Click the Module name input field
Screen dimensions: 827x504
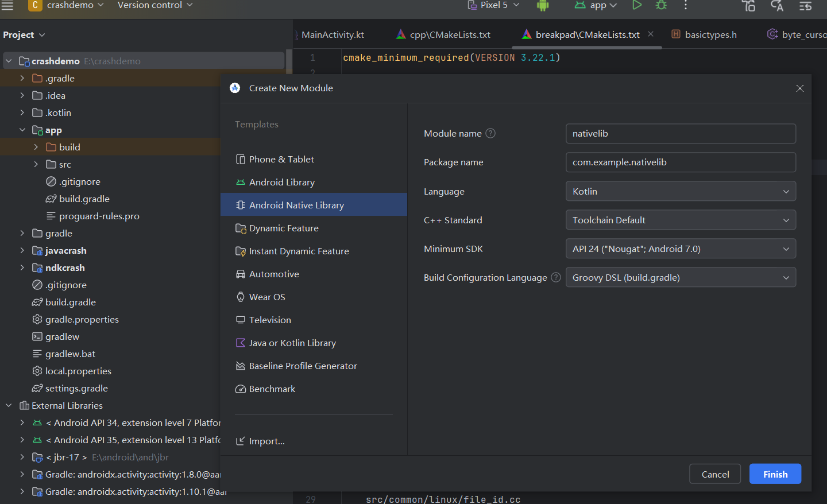(x=681, y=133)
